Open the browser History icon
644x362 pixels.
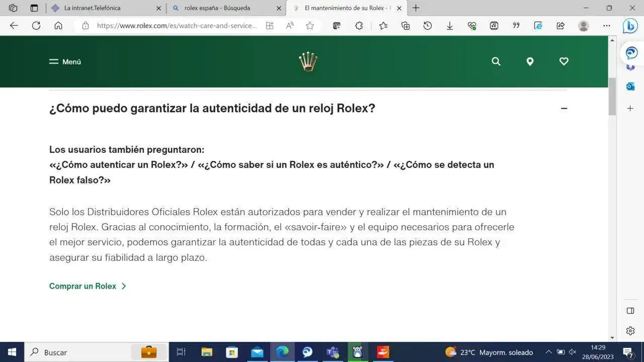pyautogui.click(x=428, y=26)
